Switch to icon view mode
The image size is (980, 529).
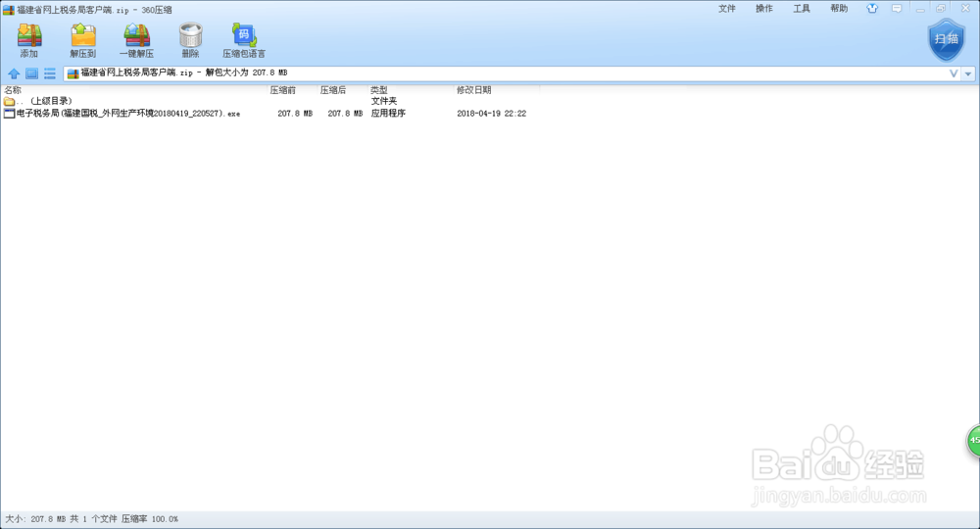coord(32,73)
